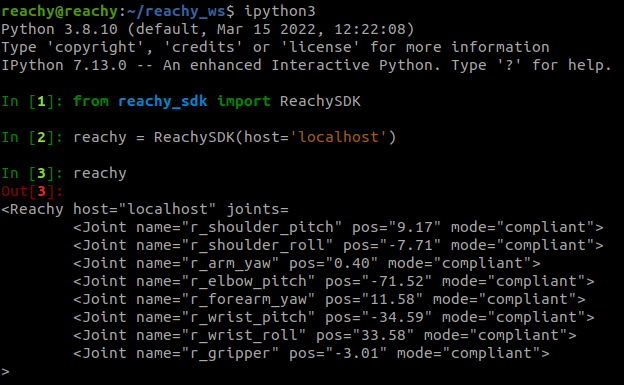Click the 'r_shoulder_roll' joint row
Screen dimensions: 624x385
point(338,245)
